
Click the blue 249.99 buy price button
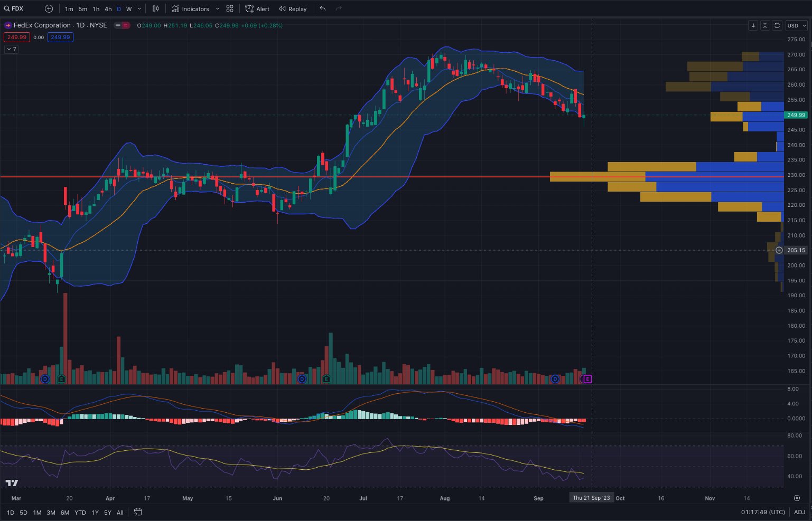pyautogui.click(x=60, y=37)
